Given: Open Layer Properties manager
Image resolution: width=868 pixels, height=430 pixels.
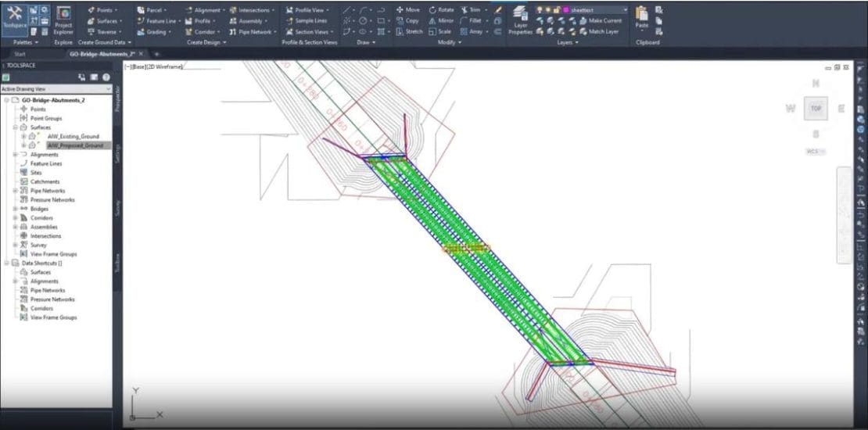Looking at the screenshot, I should [x=520, y=21].
